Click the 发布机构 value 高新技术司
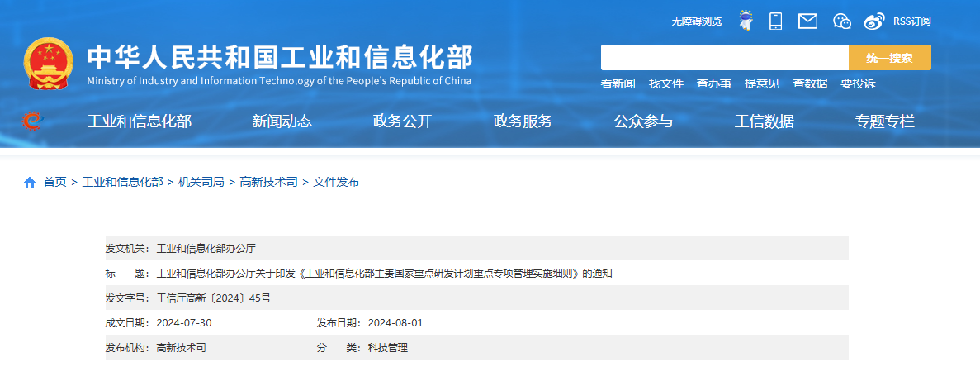 pos(182,349)
